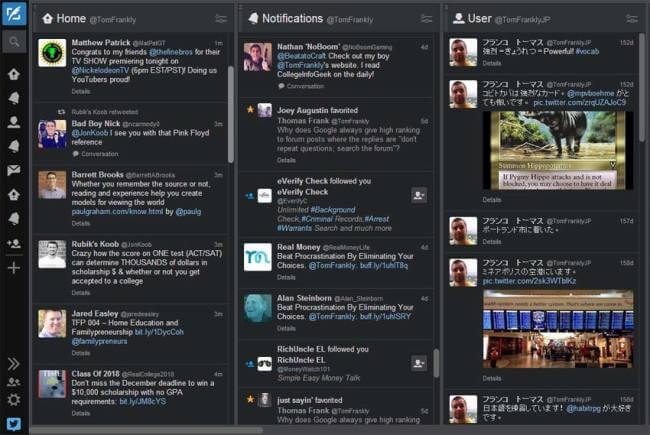The image size is (650, 435).
Task: Expand the sidebar with double chevron
Action: click(x=14, y=364)
